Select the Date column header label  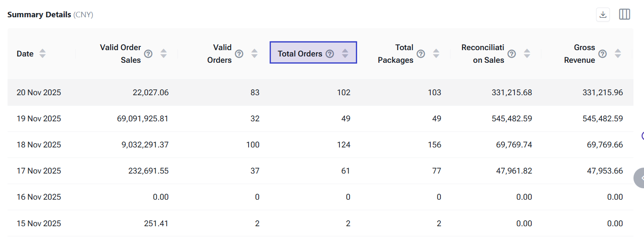(25, 54)
